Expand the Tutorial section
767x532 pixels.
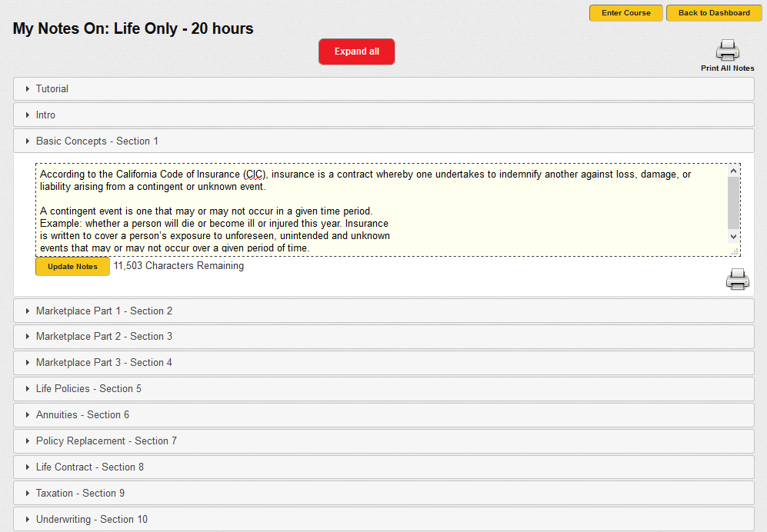pos(52,89)
